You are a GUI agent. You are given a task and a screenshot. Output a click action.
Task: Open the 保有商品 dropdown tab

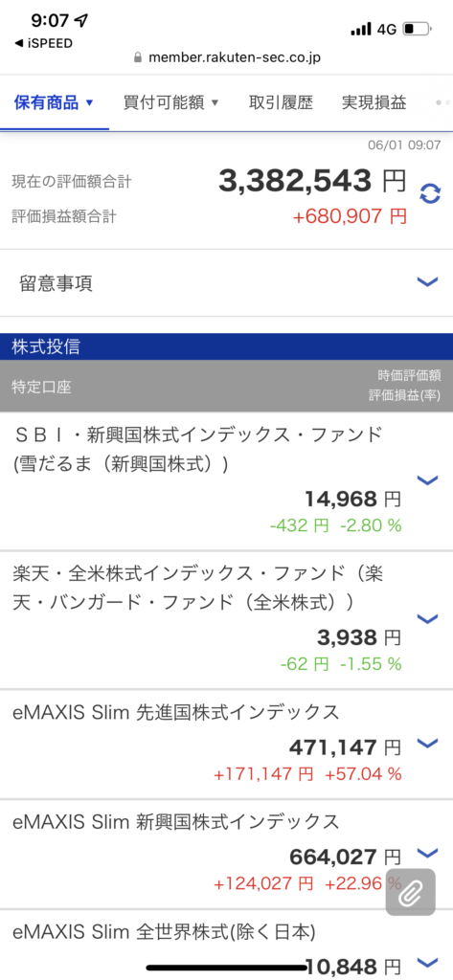click(54, 102)
